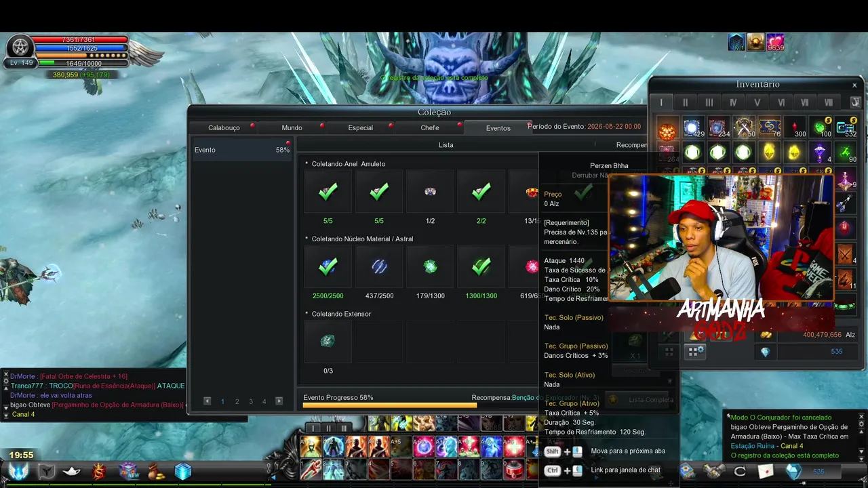Select the purple amulet with count 4

pyautogui.click(x=821, y=153)
